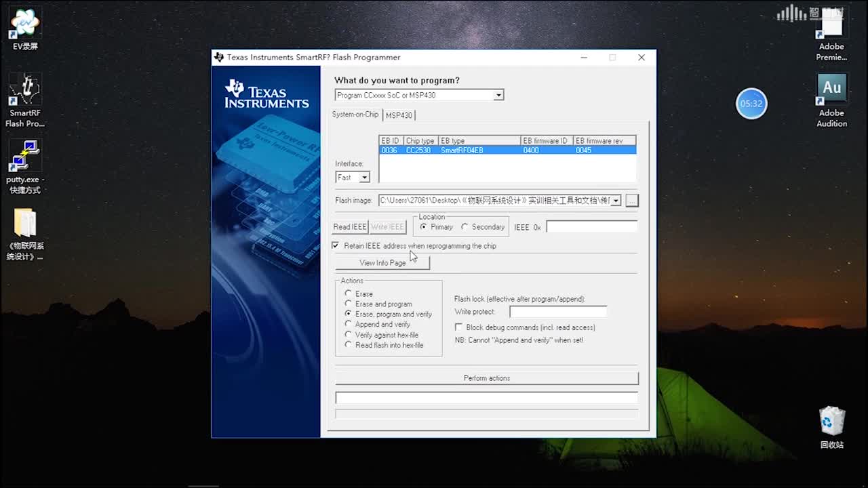Click the EB type column header
The width and height of the screenshot is (868, 488).
click(x=479, y=141)
